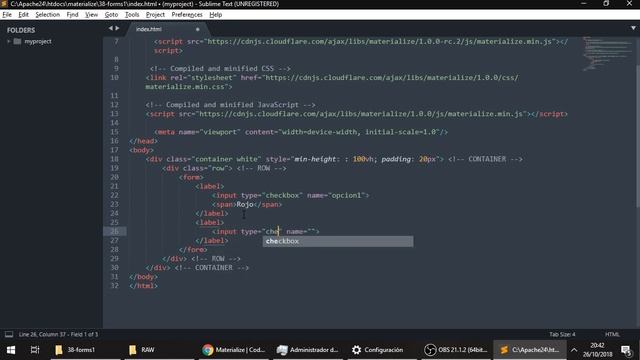Image resolution: width=640 pixels, height=360 pixels.
Task: Click the closing form tag on line 28
Action: (x=193, y=250)
